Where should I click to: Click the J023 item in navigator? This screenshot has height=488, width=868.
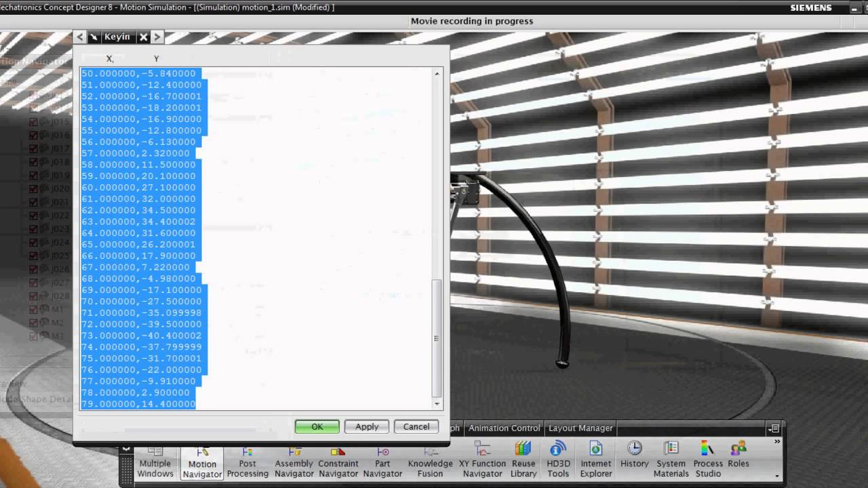pos(60,229)
